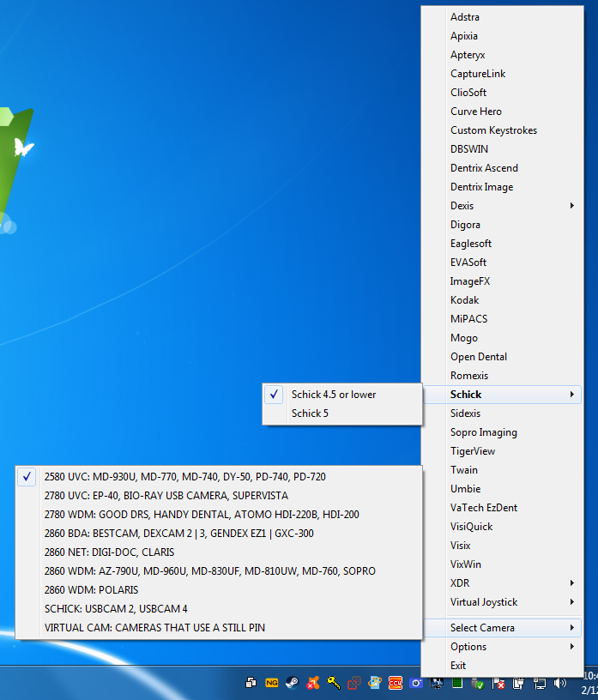The height and width of the screenshot is (700, 598).
Task: Click Exit in the tray menu
Action: click(503, 666)
